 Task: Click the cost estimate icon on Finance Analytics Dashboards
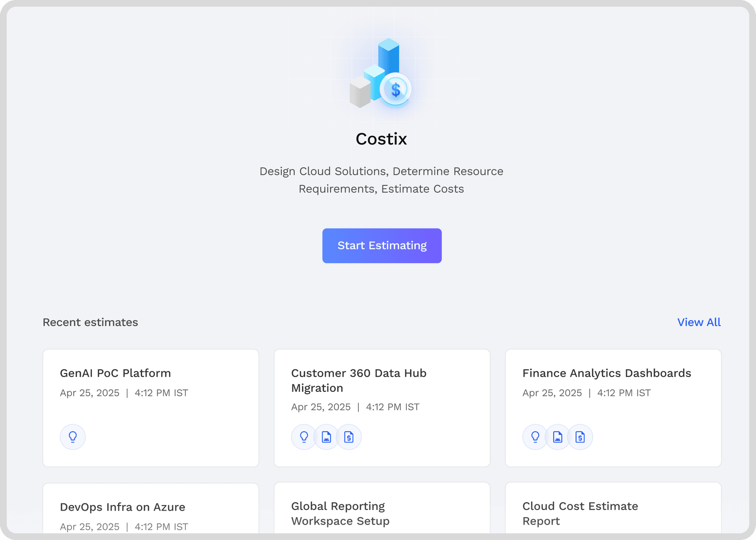click(580, 437)
